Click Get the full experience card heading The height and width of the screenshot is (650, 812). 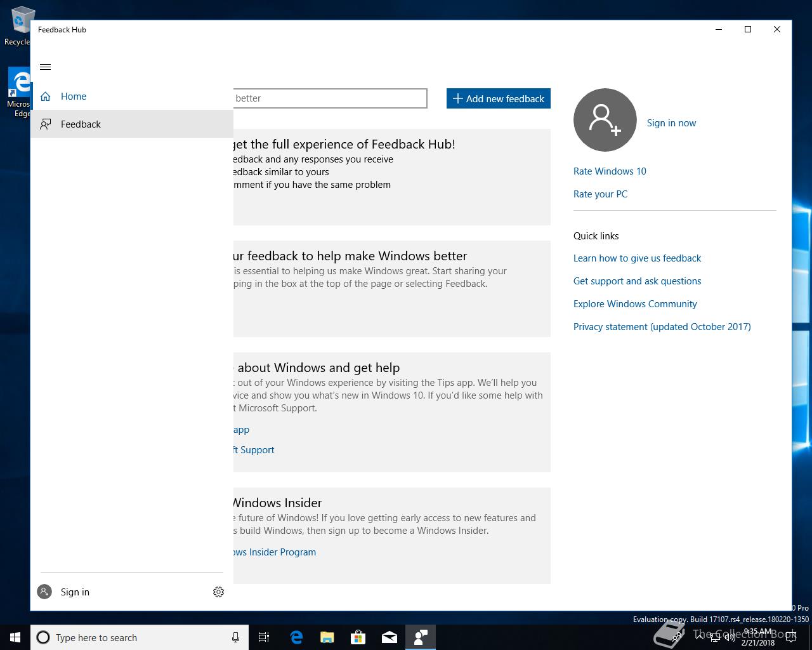point(344,144)
